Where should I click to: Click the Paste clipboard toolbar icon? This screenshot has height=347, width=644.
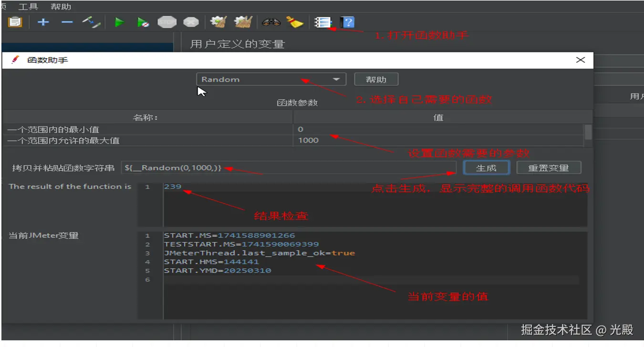pos(15,22)
